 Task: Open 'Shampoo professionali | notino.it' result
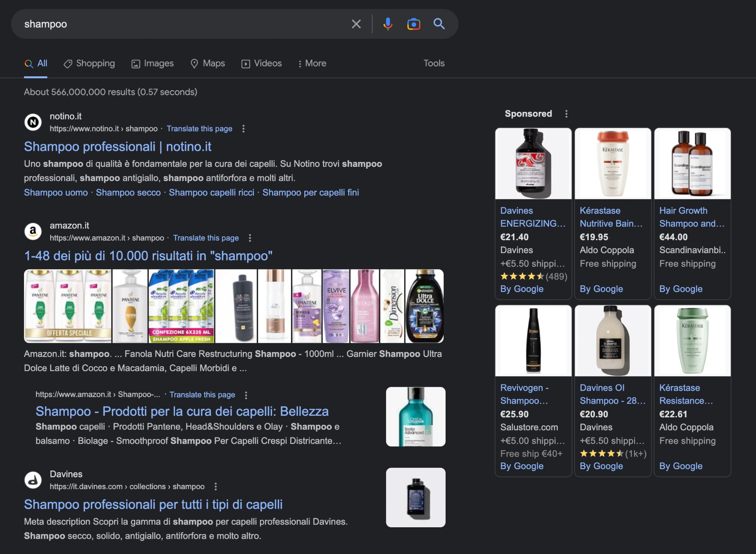pyautogui.click(x=118, y=147)
